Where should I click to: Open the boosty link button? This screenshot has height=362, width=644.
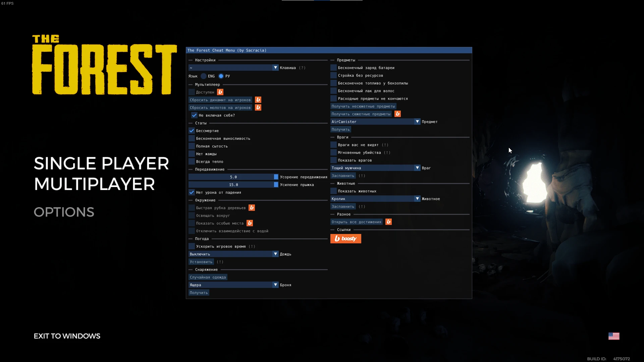[345, 239]
